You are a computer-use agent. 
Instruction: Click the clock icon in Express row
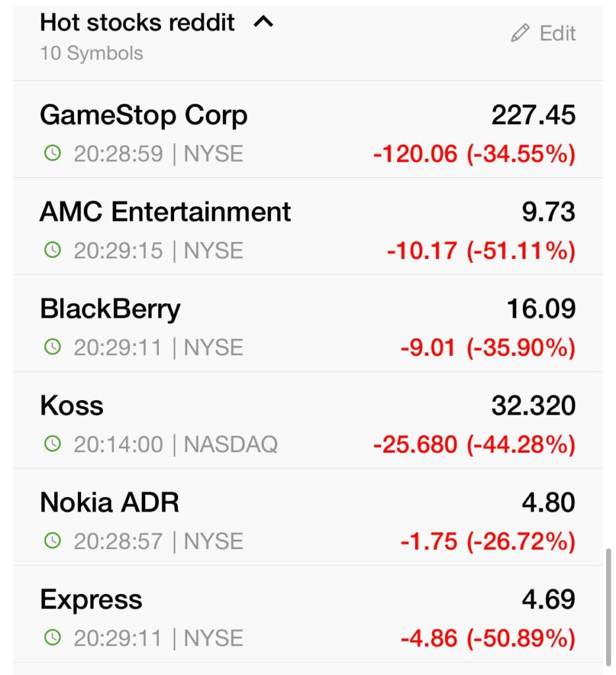tap(53, 637)
